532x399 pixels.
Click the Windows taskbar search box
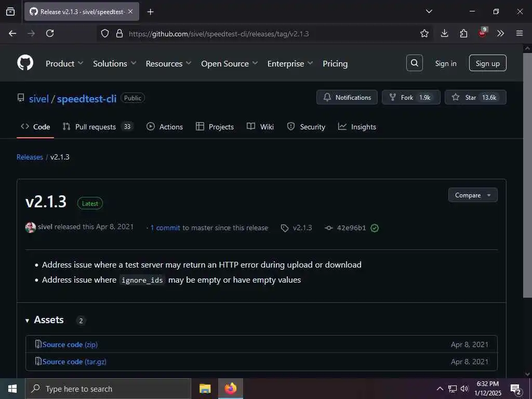tap(108, 389)
